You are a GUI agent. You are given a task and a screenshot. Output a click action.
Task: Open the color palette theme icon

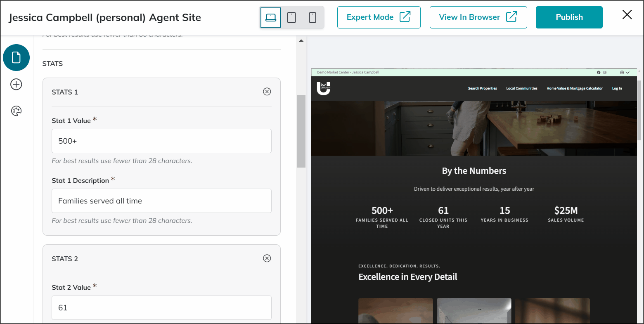click(x=16, y=111)
